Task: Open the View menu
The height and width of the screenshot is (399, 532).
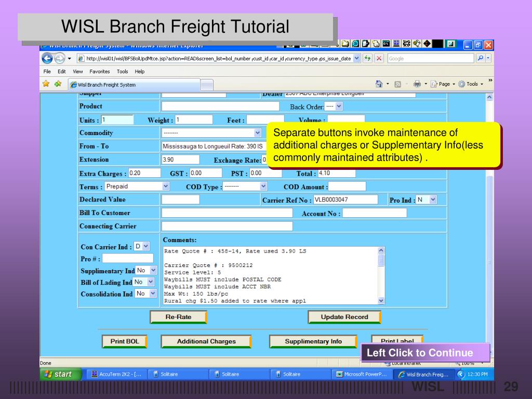Action: point(78,72)
